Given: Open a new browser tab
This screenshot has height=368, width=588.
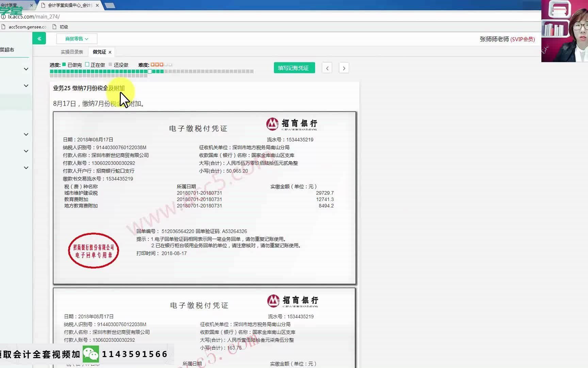Looking at the screenshot, I should pos(110,5).
